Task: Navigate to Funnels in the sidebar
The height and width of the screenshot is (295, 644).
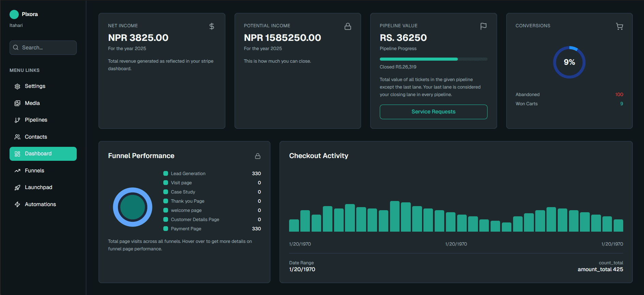Action: (34, 171)
